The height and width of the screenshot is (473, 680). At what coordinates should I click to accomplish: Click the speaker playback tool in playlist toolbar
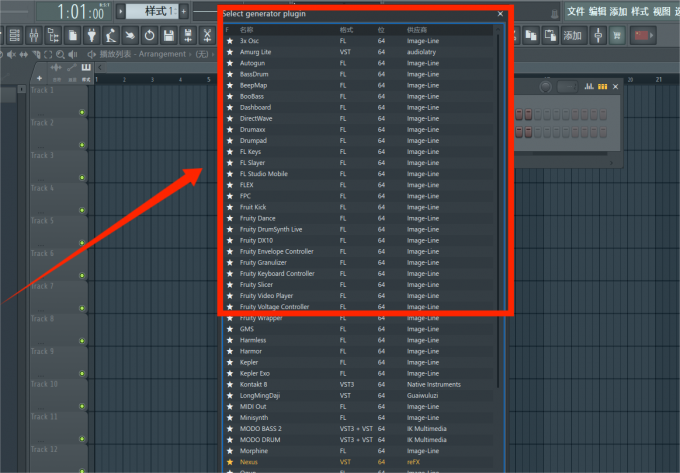(x=73, y=54)
